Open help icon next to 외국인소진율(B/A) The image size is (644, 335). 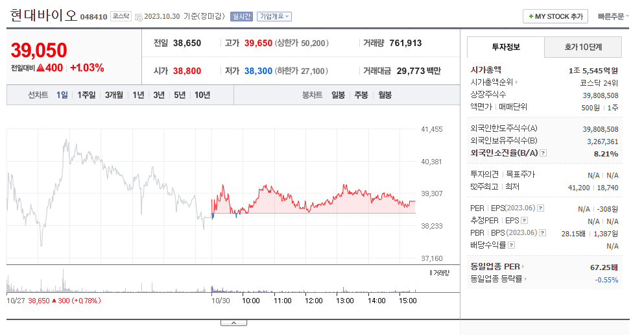(543, 153)
